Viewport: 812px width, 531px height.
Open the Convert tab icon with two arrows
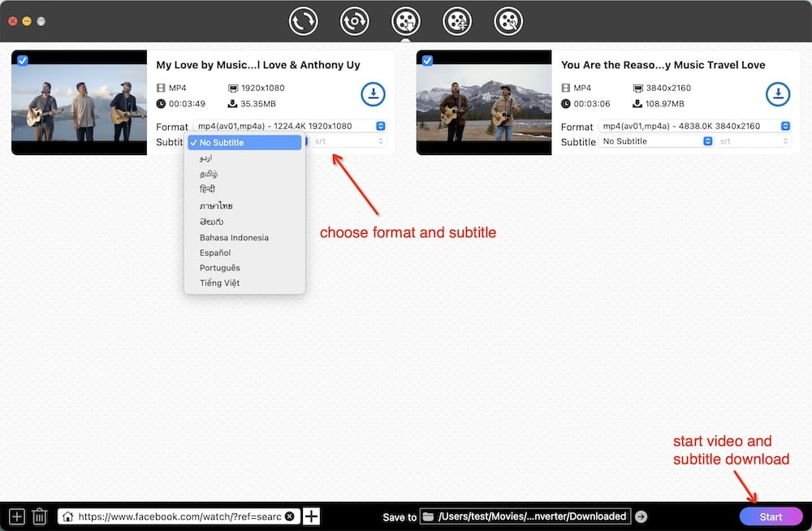pyautogui.click(x=303, y=21)
